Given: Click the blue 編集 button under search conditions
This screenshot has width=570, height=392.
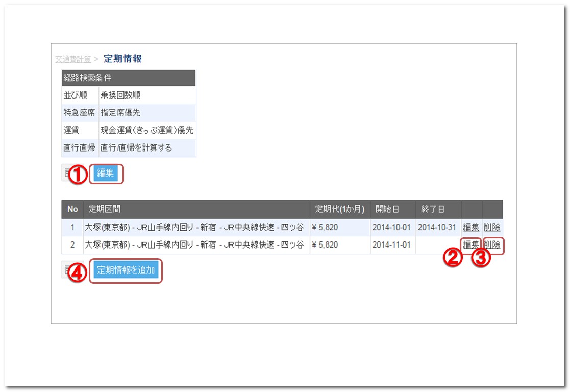Looking at the screenshot, I should tap(106, 173).
